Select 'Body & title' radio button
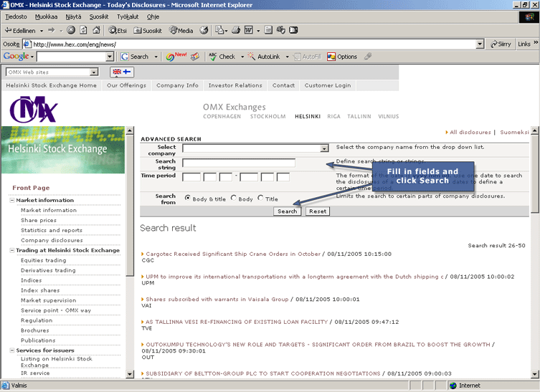540x392 pixels. pyautogui.click(x=188, y=198)
